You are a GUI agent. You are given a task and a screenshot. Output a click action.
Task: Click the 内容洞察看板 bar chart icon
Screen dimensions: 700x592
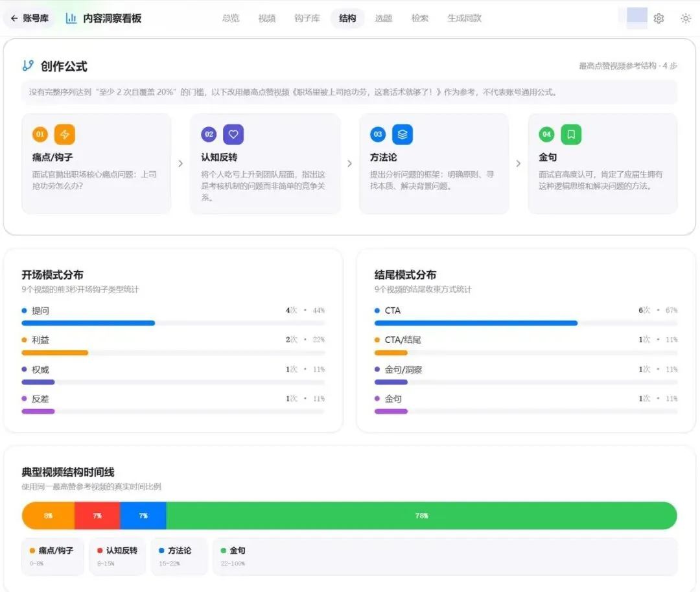pyautogui.click(x=71, y=18)
